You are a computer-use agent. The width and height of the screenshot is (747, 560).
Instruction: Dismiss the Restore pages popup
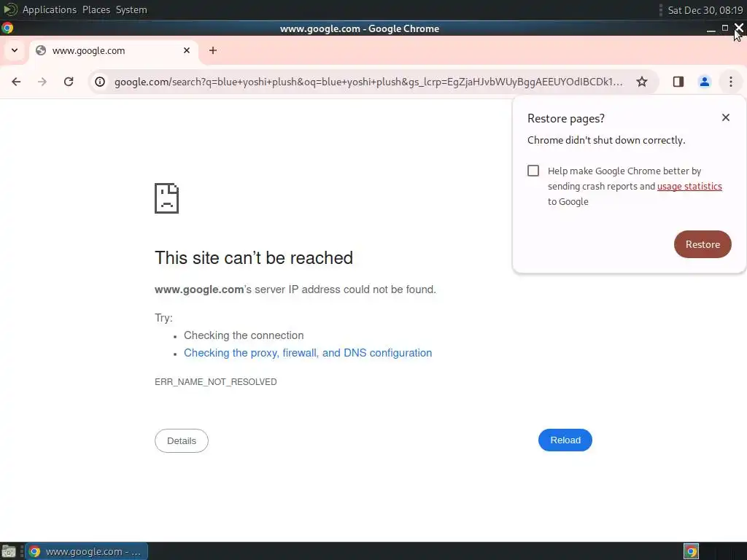tap(726, 117)
